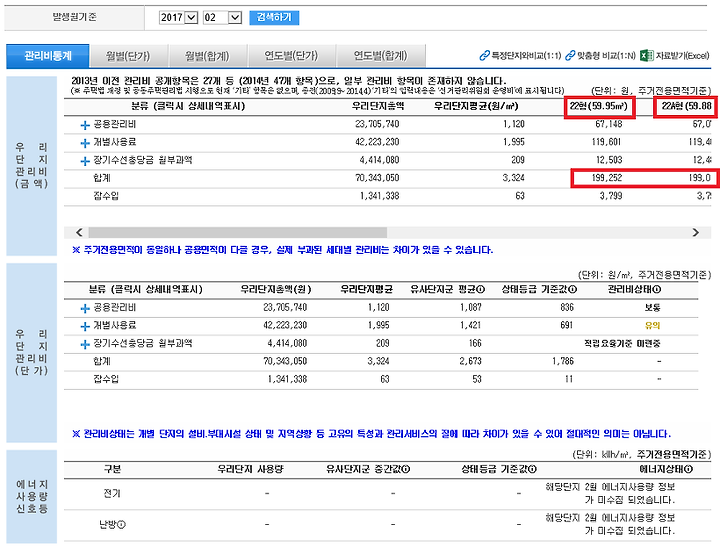
Task: Click the info icon next to 유사단지군 평균
Action: pos(481,289)
